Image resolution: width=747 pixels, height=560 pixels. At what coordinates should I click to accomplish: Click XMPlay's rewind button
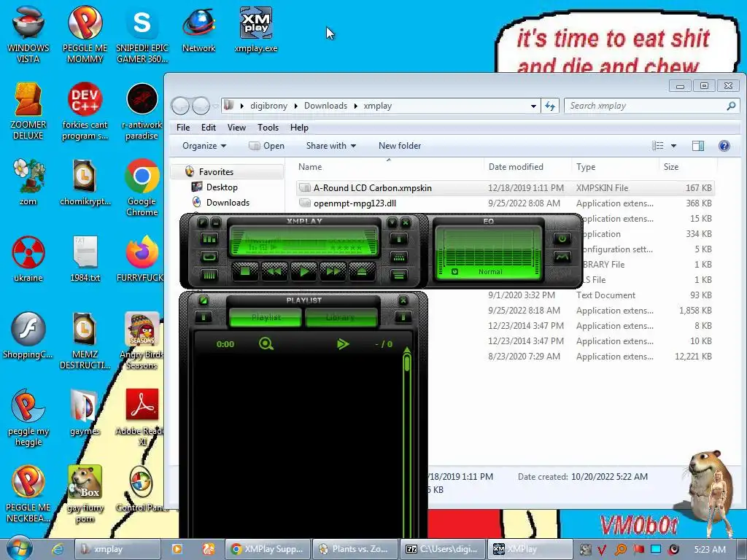coord(274,272)
